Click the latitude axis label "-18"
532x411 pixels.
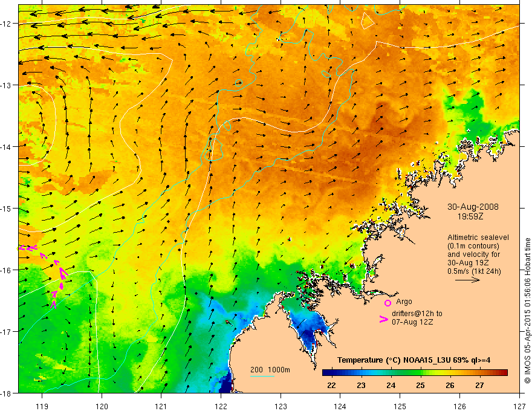click(6, 393)
